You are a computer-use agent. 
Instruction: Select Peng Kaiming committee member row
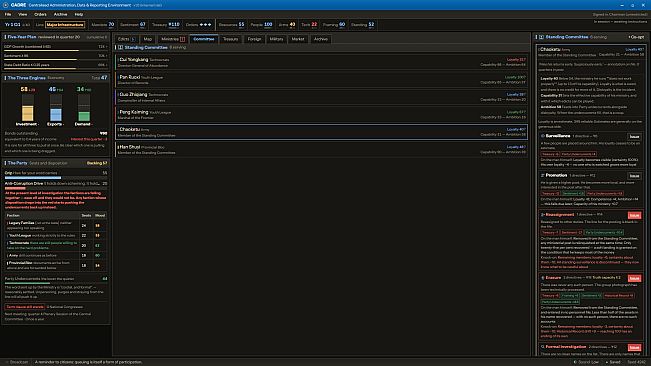click(x=321, y=115)
